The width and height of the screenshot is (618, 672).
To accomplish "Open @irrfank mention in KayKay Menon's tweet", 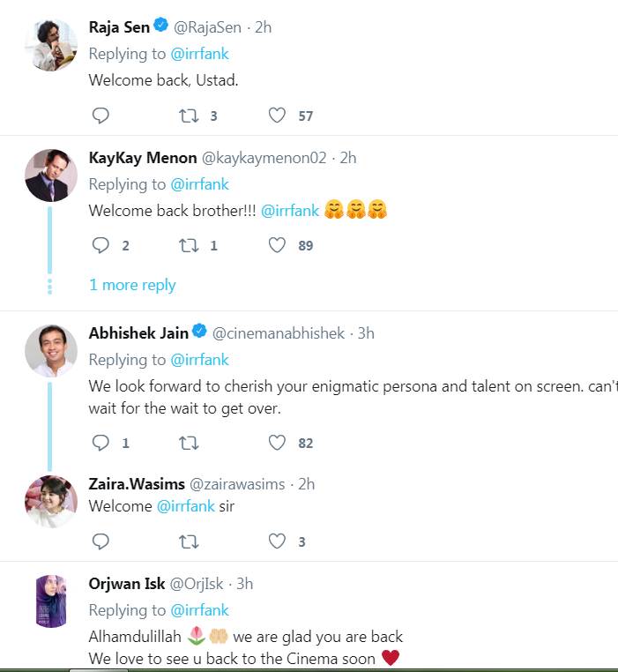I will (290, 211).
